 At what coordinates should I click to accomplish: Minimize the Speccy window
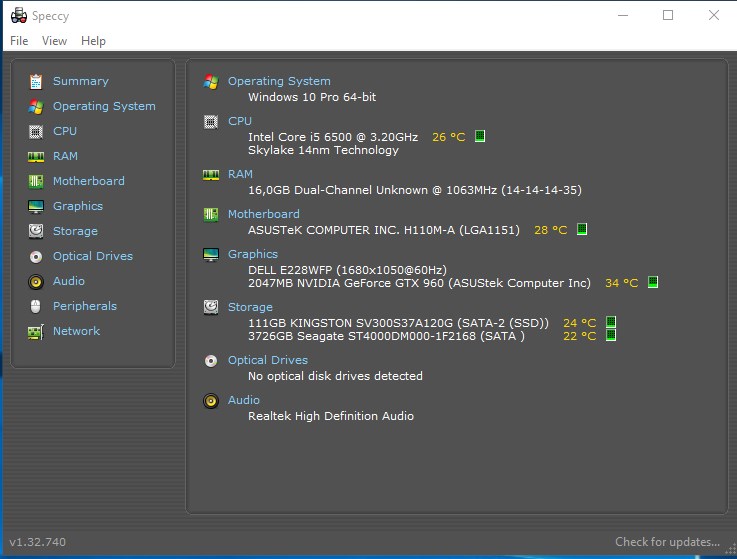coord(623,16)
